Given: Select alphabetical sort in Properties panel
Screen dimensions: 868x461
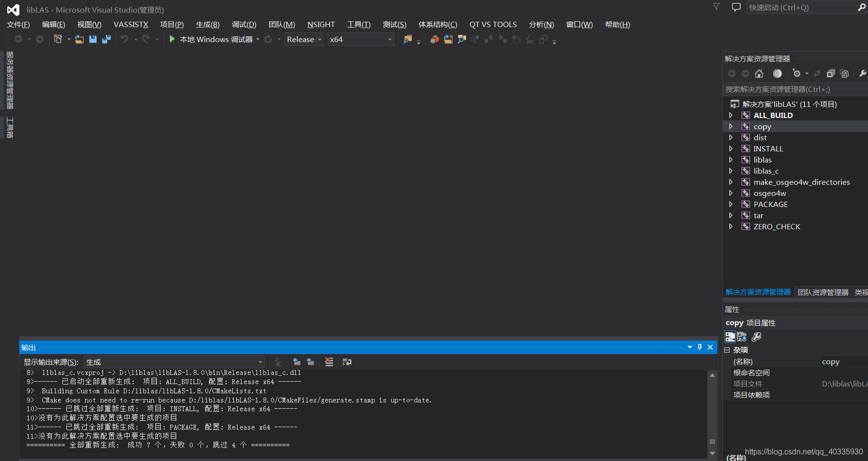Looking at the screenshot, I should tap(742, 337).
